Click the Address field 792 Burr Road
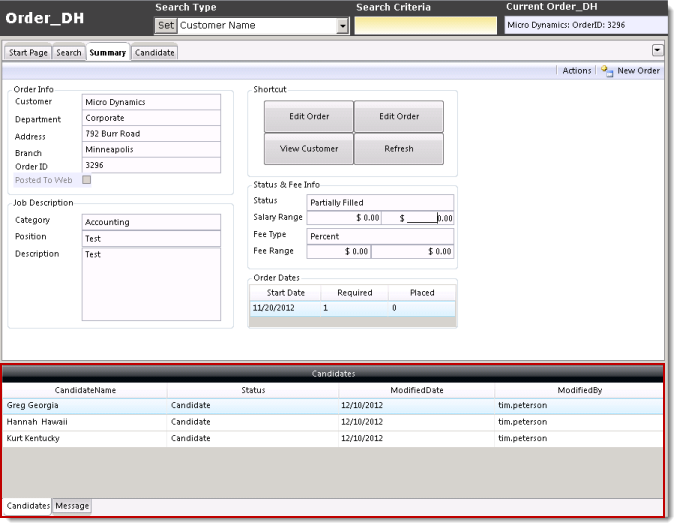Screen dimensions: 679x528 coord(151,134)
